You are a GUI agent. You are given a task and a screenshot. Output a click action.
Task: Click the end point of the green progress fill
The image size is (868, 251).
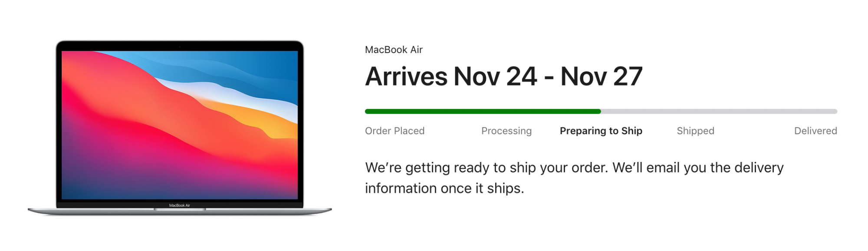(600, 112)
